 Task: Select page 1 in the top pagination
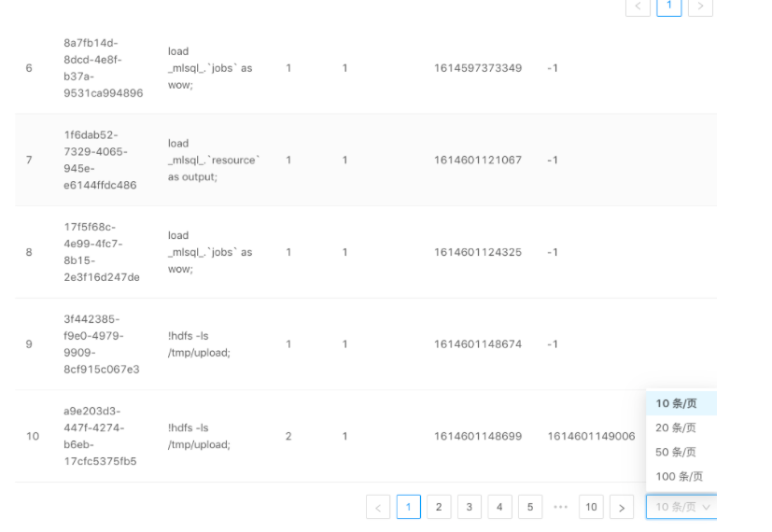tap(669, 7)
